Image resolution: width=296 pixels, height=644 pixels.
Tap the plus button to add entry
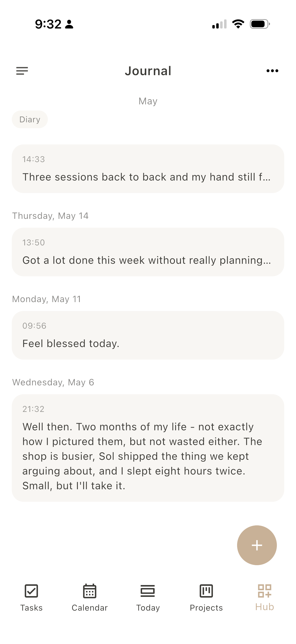(257, 545)
